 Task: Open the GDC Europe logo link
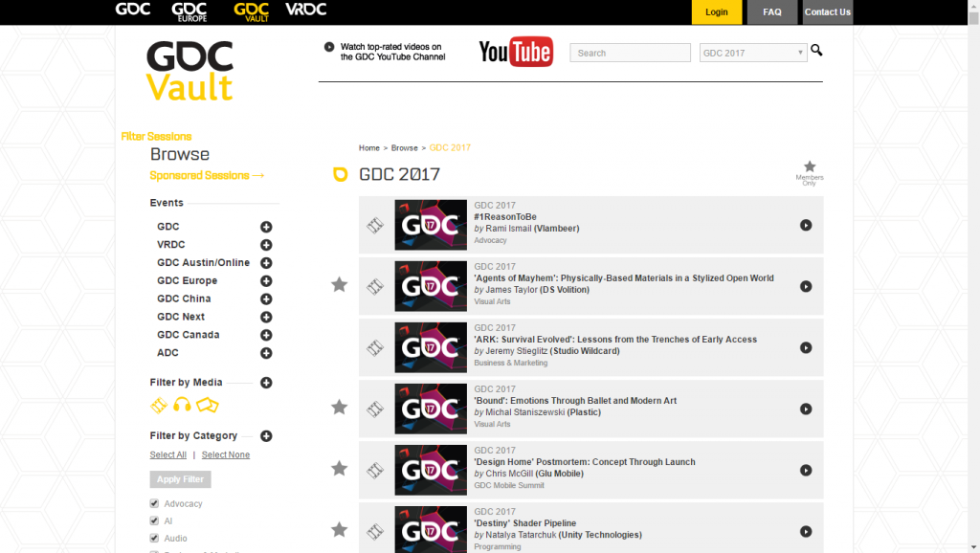[189, 11]
